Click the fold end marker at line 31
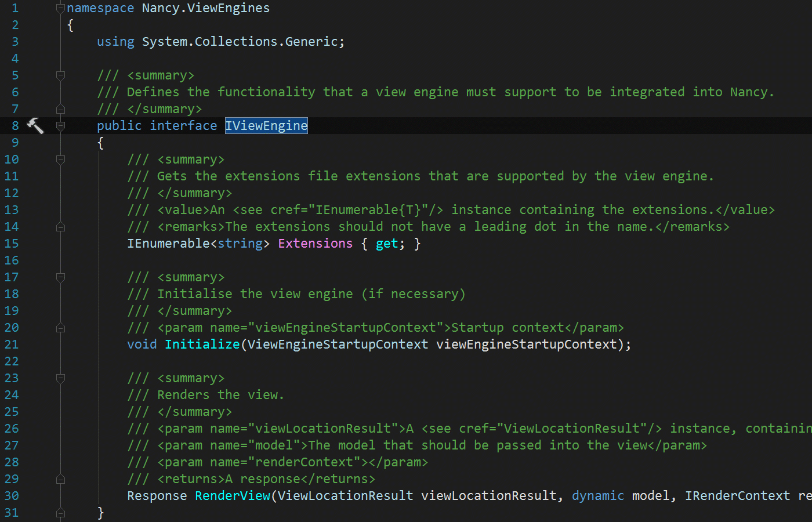The height and width of the screenshot is (522, 812). point(60,513)
